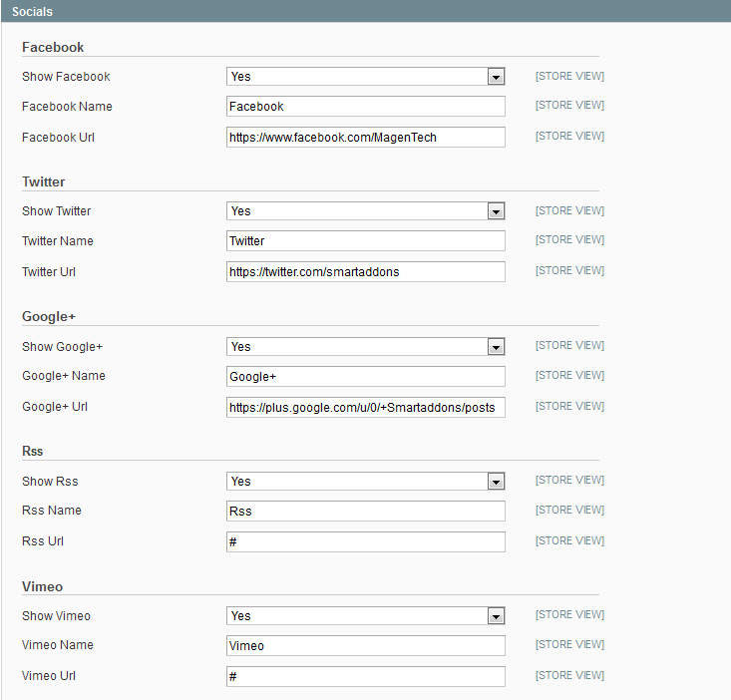731x700 pixels.
Task: Click the Facebook Name text field
Action: click(x=365, y=107)
